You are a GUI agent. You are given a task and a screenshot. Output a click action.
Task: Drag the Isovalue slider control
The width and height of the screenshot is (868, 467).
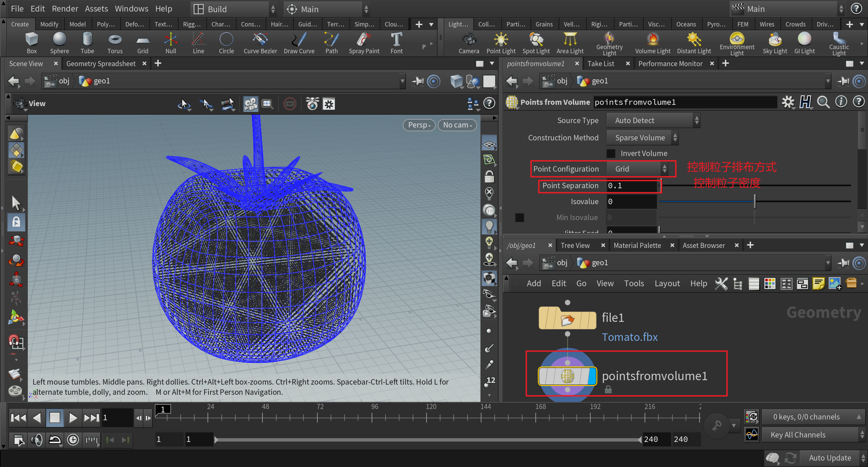click(754, 201)
